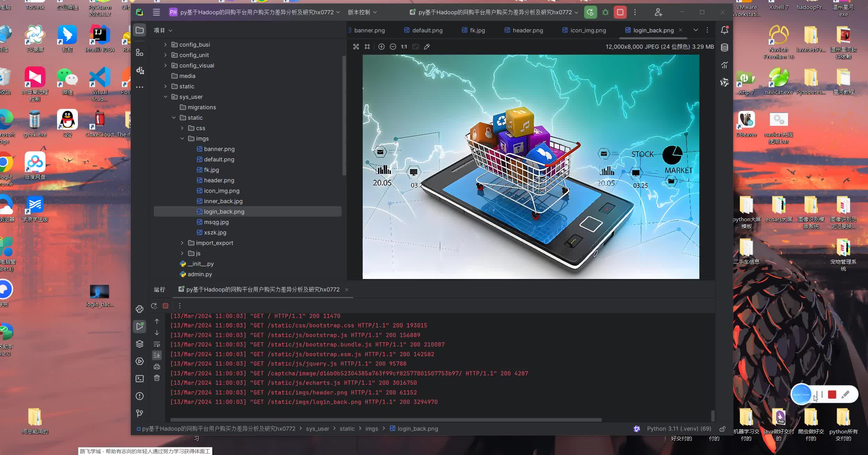Click the zoom out icon in image toolbar
The image size is (868, 455).
pyautogui.click(x=393, y=47)
